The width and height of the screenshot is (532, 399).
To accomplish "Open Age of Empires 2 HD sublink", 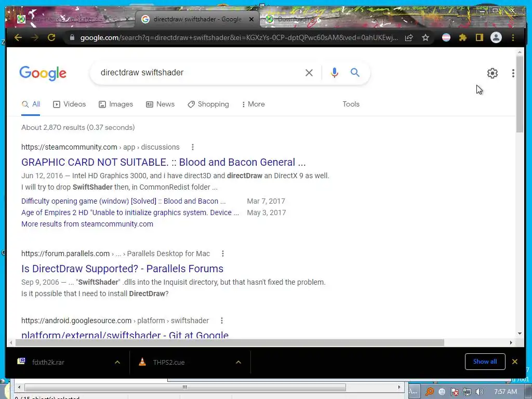I will 130,212.
